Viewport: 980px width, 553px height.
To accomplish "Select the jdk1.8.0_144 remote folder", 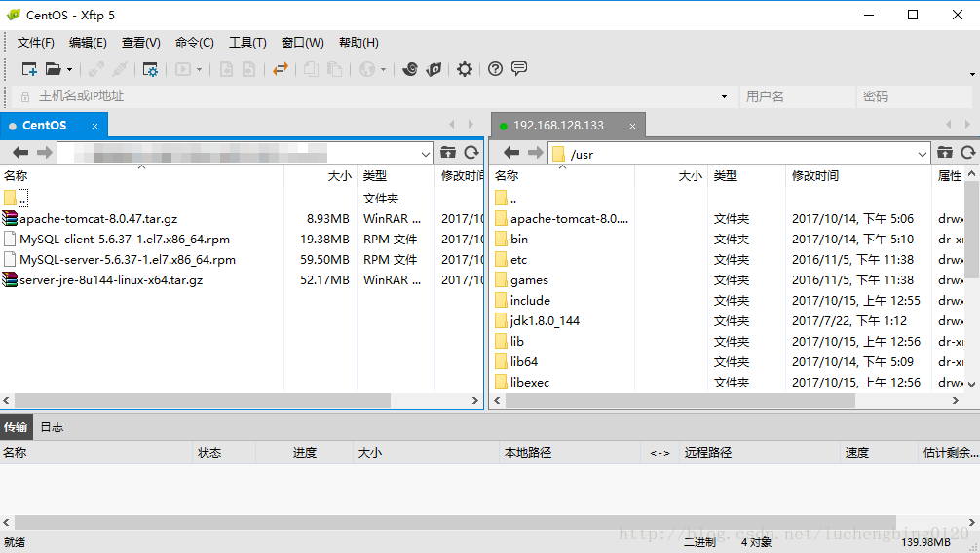I will pos(545,321).
